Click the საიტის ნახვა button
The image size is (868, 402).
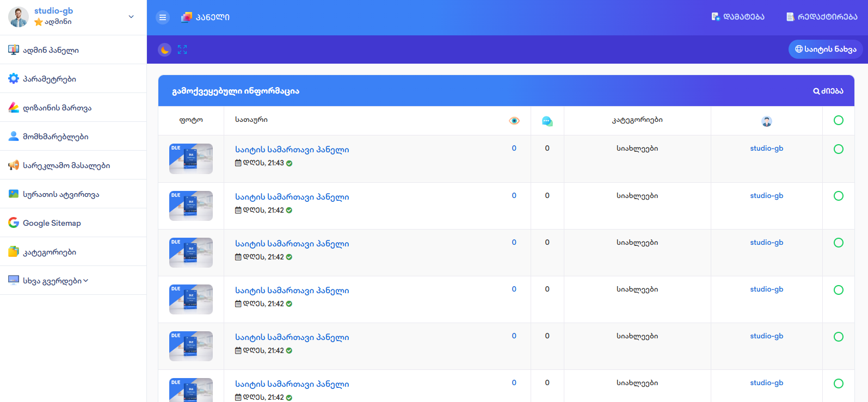pyautogui.click(x=825, y=49)
